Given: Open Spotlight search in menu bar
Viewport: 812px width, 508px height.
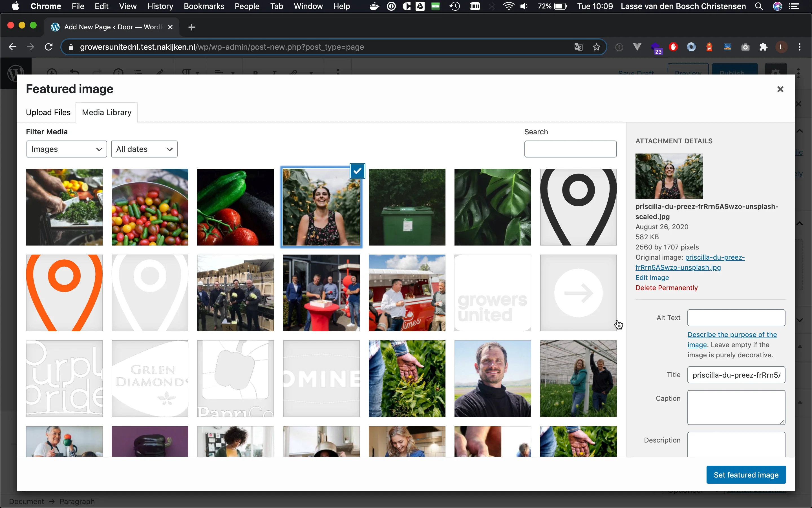Looking at the screenshot, I should [759, 6].
